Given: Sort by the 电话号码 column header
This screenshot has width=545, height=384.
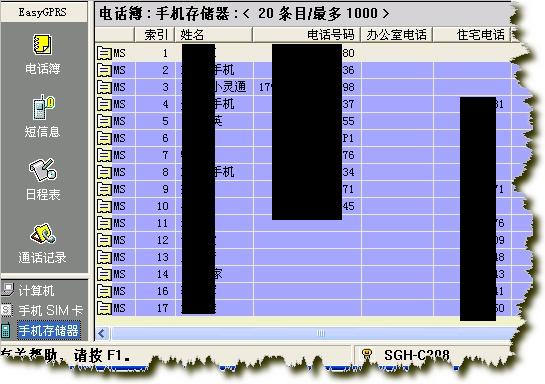Looking at the screenshot, I should pos(307,34).
